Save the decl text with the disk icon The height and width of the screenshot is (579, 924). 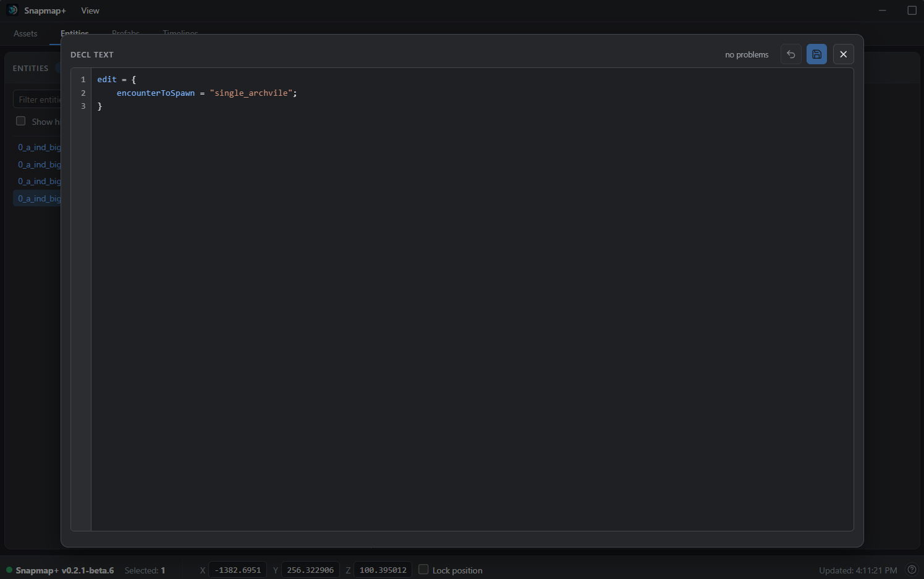tap(816, 54)
